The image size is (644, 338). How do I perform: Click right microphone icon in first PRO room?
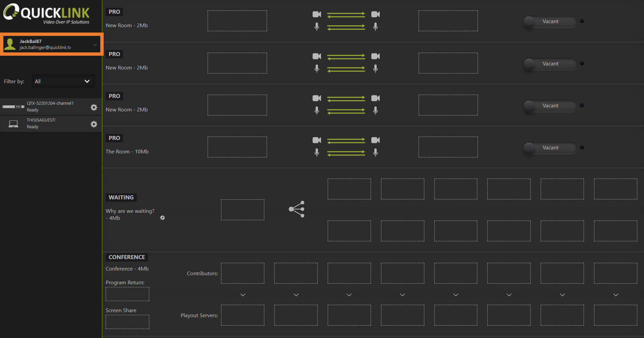click(x=375, y=27)
